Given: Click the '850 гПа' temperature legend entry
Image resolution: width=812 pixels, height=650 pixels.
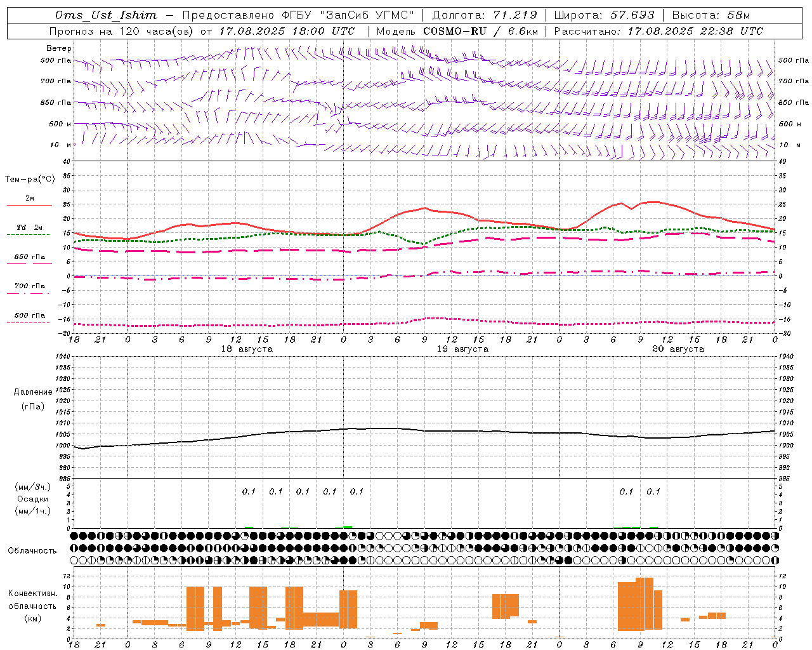Looking at the screenshot, I should 29,257.
